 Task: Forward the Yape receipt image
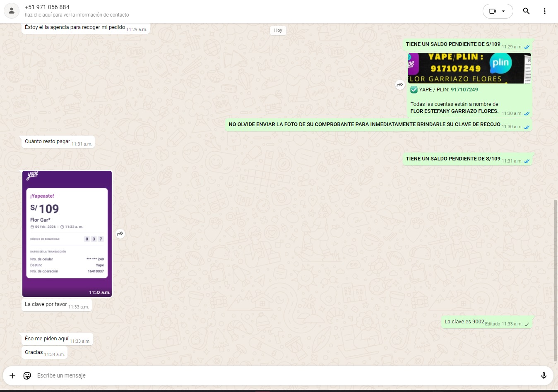tap(120, 234)
